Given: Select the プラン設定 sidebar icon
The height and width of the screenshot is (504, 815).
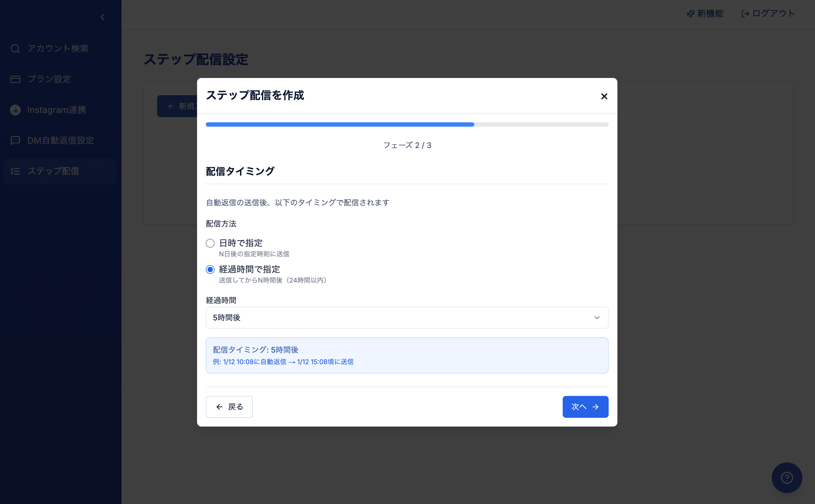Looking at the screenshot, I should click(15, 79).
